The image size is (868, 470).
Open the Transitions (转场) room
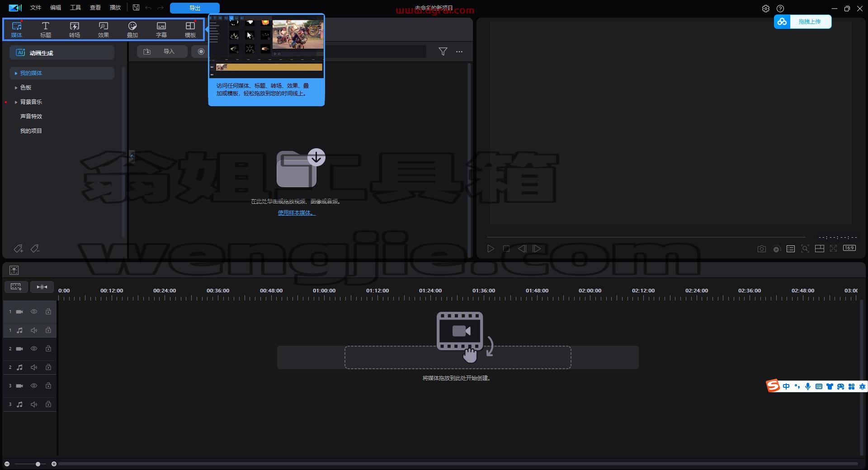pos(75,29)
